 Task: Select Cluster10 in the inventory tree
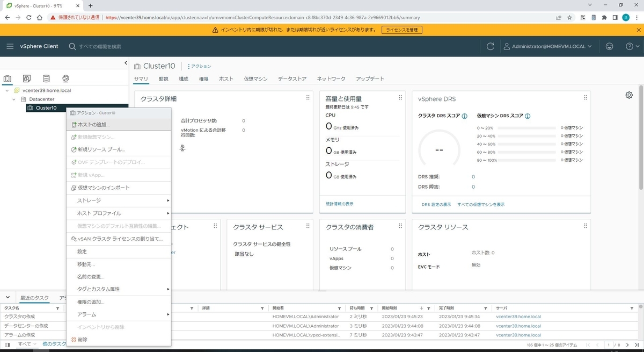coord(46,108)
